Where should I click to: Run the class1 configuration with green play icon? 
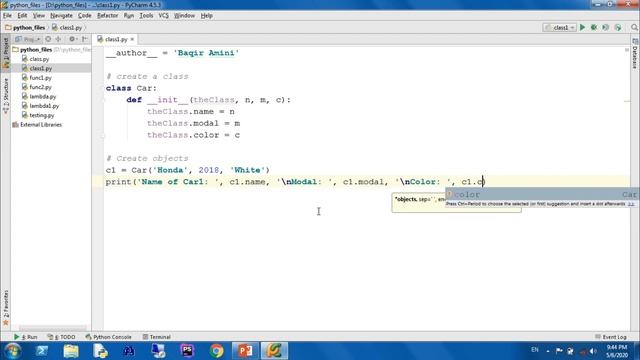(x=582, y=27)
